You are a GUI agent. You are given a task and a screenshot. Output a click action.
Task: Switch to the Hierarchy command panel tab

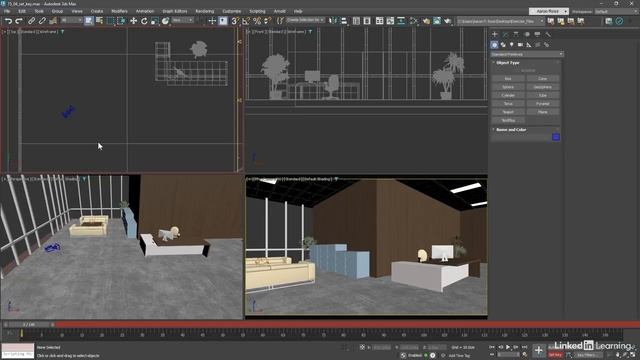(x=516, y=34)
